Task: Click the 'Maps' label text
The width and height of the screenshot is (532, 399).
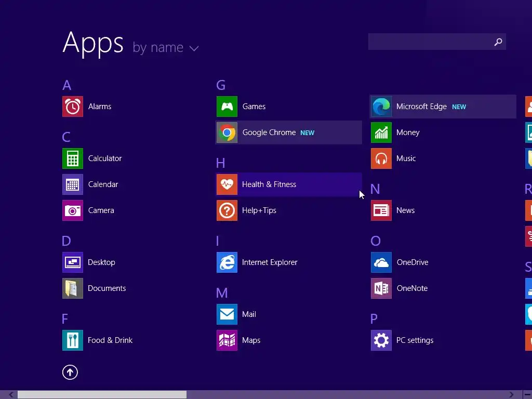Action: 251,340
